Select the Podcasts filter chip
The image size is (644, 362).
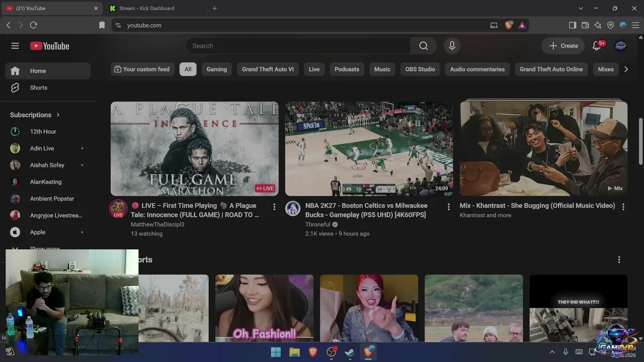point(347,69)
